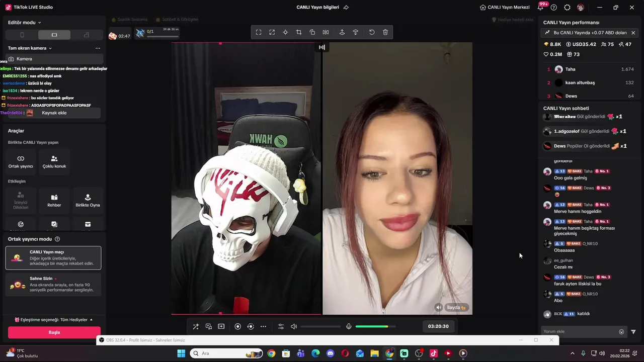Adjust the microphone level slider
The width and height of the screenshot is (644, 362).
click(375, 327)
